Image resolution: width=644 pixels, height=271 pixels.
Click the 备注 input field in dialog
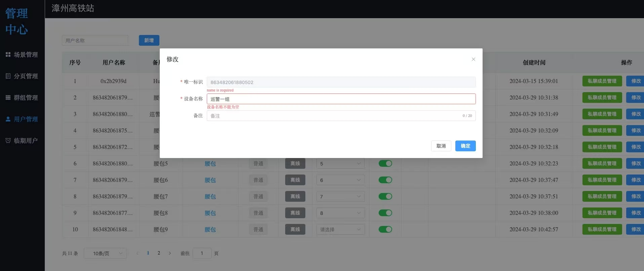341,116
